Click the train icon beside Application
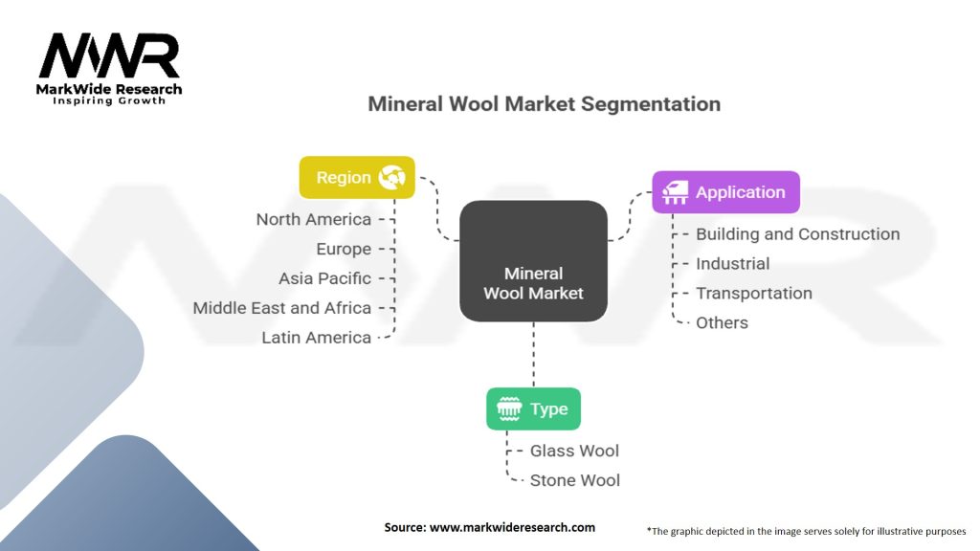Image resolution: width=980 pixels, height=551 pixels. pos(675,192)
